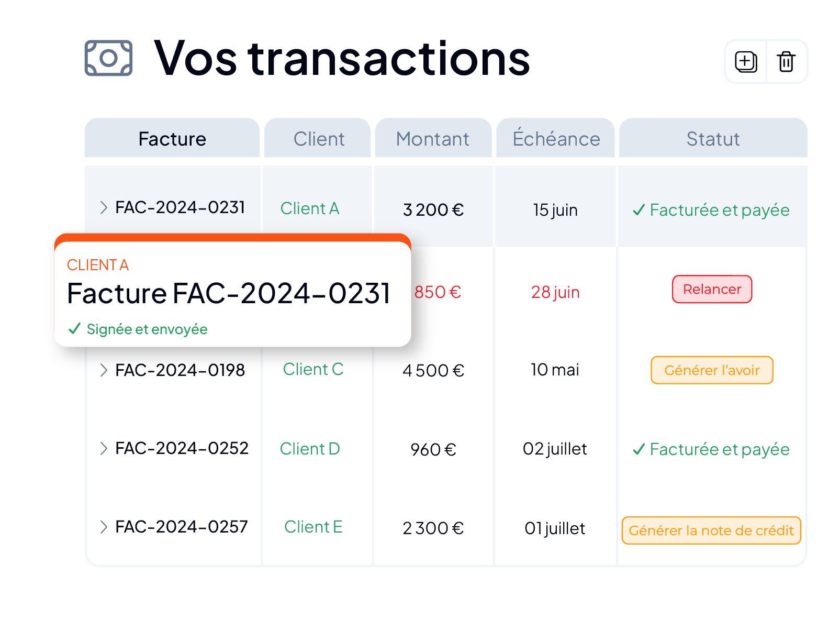Open the Client C link
The height and width of the screenshot is (620, 840).
point(313,369)
